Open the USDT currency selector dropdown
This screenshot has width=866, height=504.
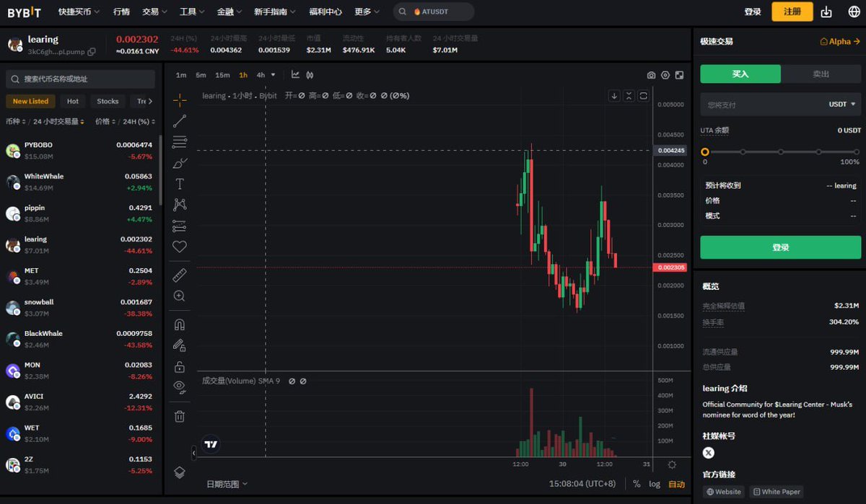842,105
